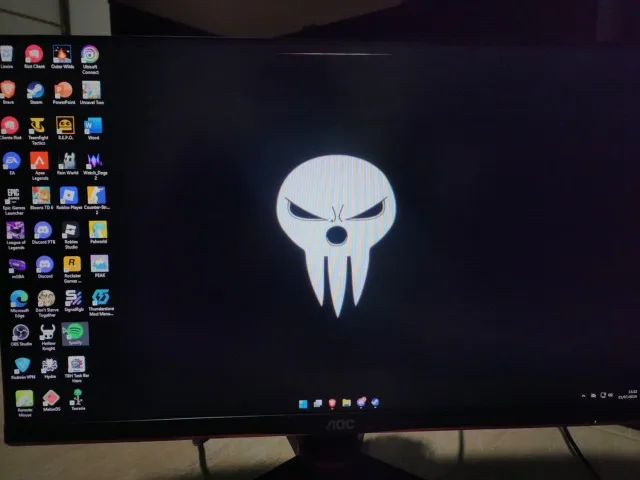This screenshot has height=480, width=640.
Task: Open the taskbar clock and date
Action: pos(629,394)
